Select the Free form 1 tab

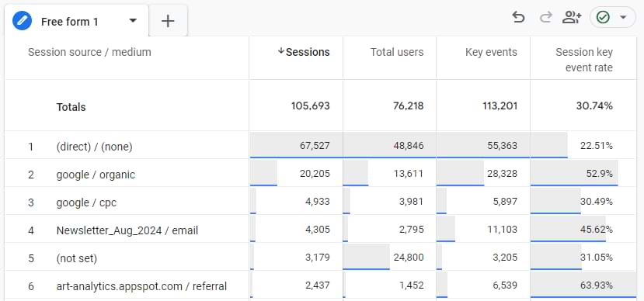69,21
